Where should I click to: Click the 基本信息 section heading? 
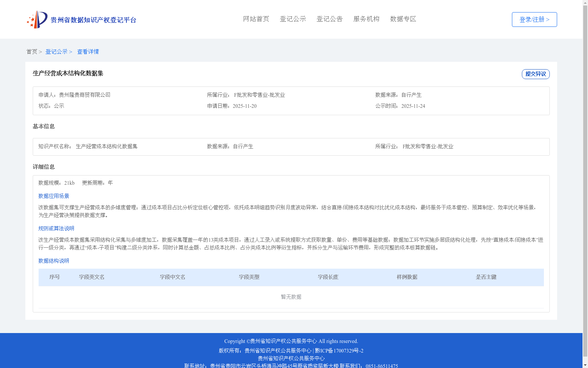coord(44,127)
